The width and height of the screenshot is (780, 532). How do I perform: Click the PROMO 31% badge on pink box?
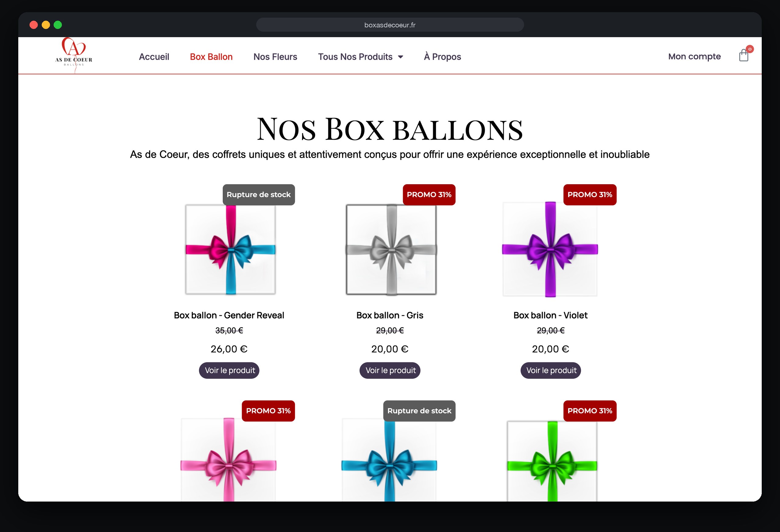click(x=268, y=411)
